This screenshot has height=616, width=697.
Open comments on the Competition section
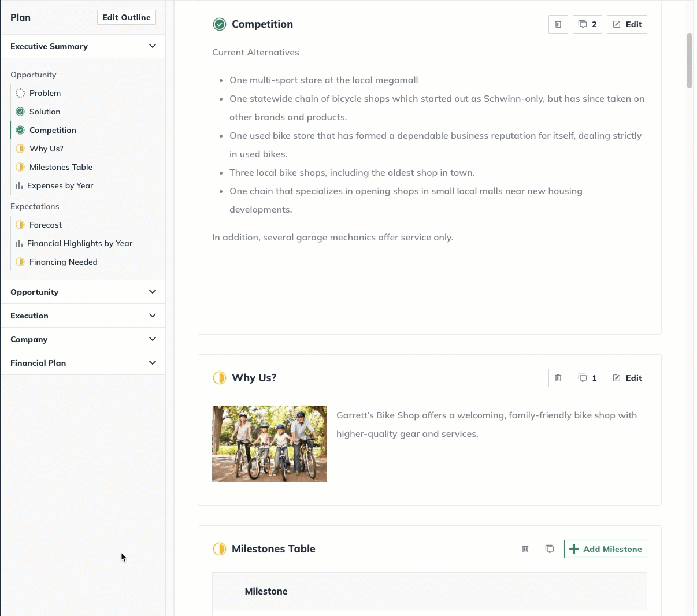(587, 24)
